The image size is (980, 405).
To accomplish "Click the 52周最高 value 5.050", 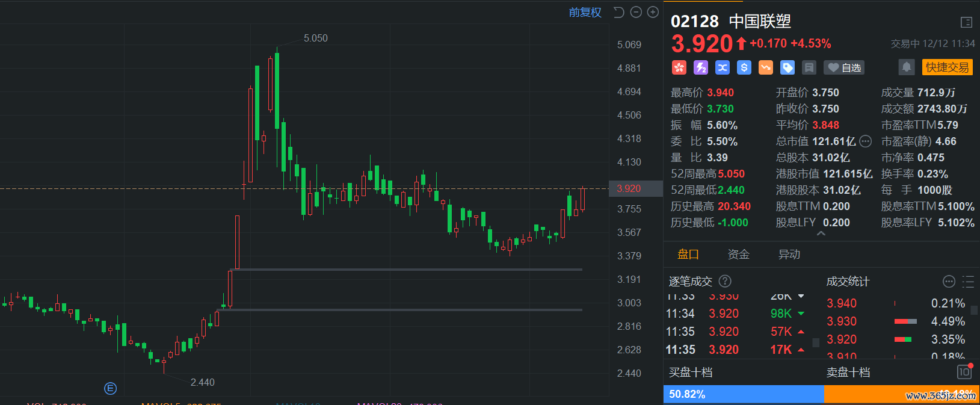I will (x=732, y=174).
